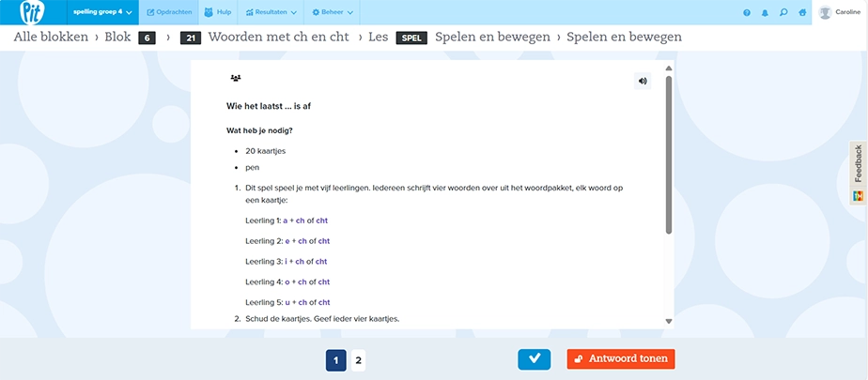
Task: Open notifications bell icon
Action: pos(765,13)
